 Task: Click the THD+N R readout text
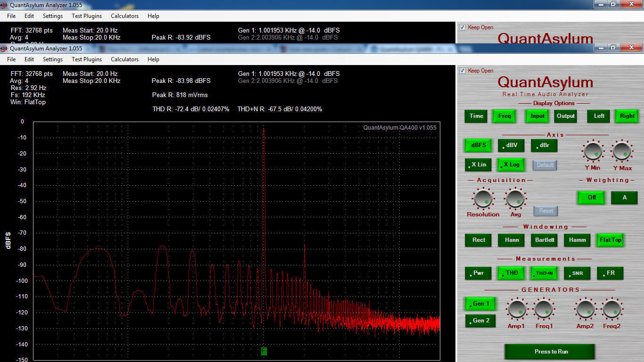pos(280,109)
